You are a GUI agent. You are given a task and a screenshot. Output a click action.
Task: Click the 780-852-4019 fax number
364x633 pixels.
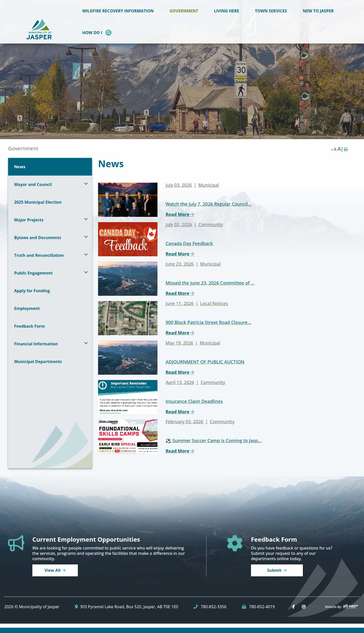pyautogui.click(x=262, y=607)
